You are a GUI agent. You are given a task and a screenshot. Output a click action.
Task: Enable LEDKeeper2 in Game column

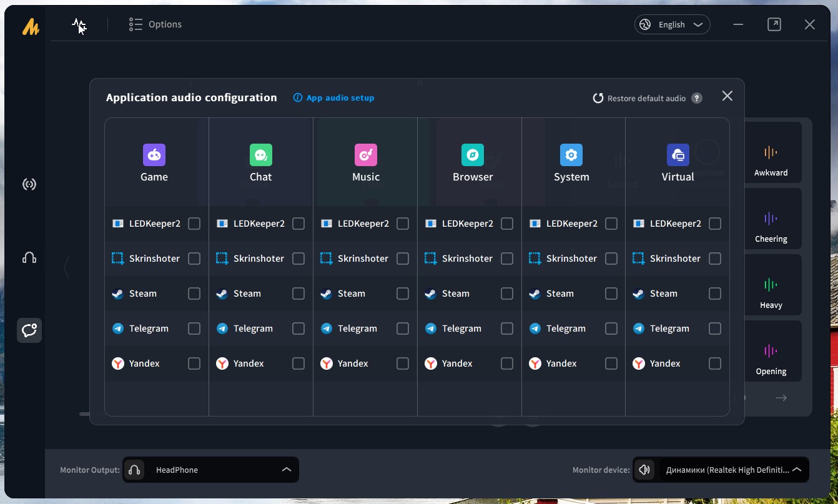click(194, 224)
